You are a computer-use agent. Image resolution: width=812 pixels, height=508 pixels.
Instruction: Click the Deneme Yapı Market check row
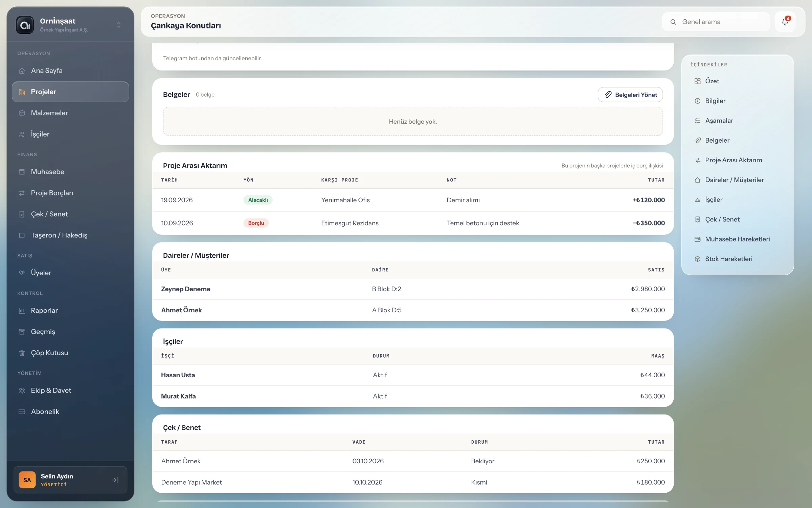[x=413, y=482]
